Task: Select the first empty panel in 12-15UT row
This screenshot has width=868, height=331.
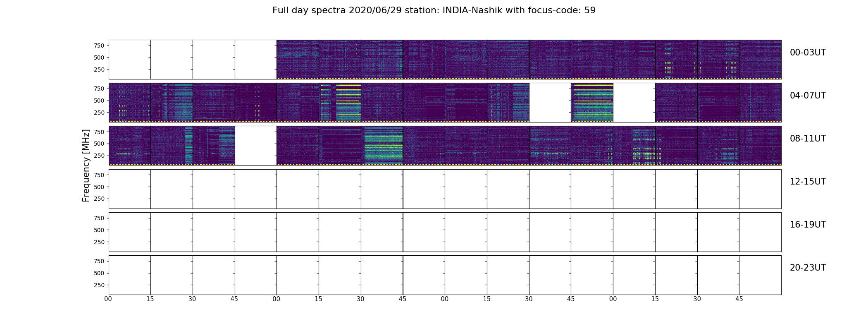Action: coord(129,189)
